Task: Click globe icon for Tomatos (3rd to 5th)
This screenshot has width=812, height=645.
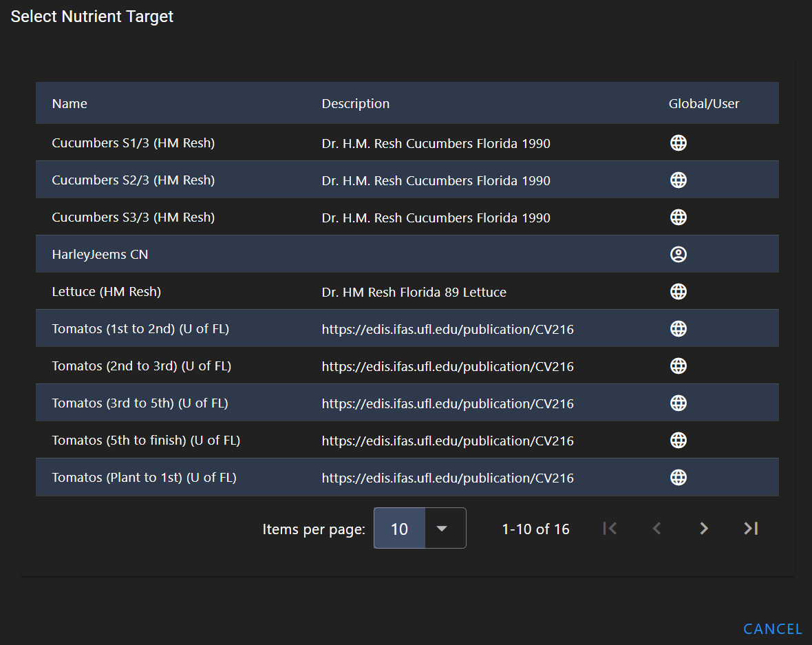Action: pyautogui.click(x=679, y=403)
